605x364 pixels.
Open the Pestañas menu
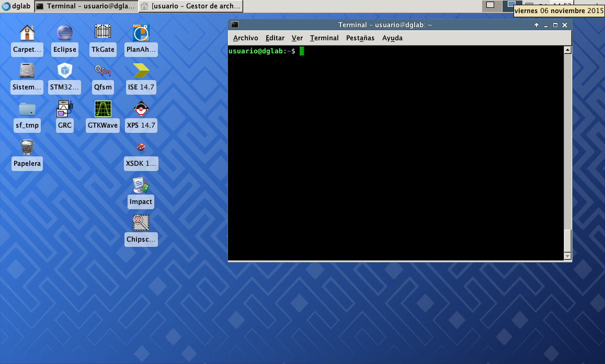360,38
